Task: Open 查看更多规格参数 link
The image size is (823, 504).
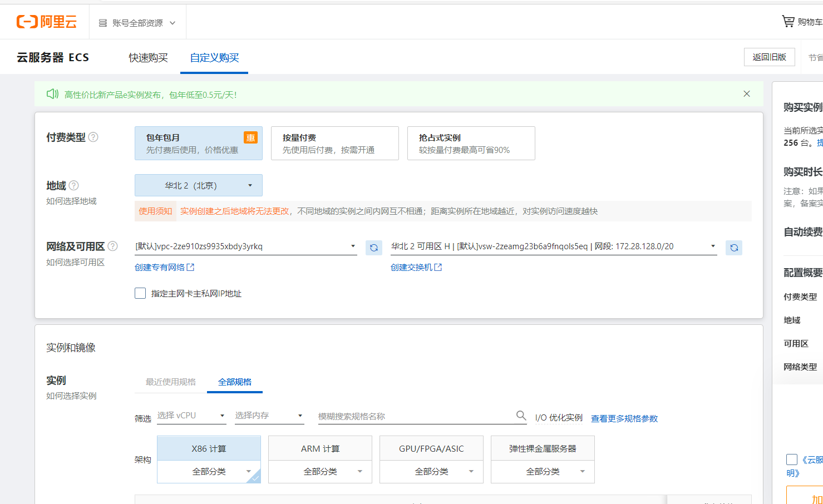Action: pos(624,418)
